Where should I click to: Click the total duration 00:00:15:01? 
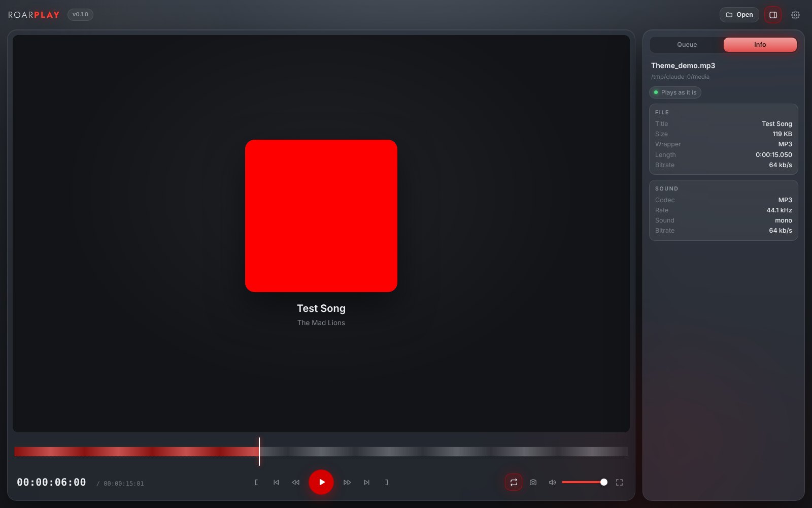[124, 484]
